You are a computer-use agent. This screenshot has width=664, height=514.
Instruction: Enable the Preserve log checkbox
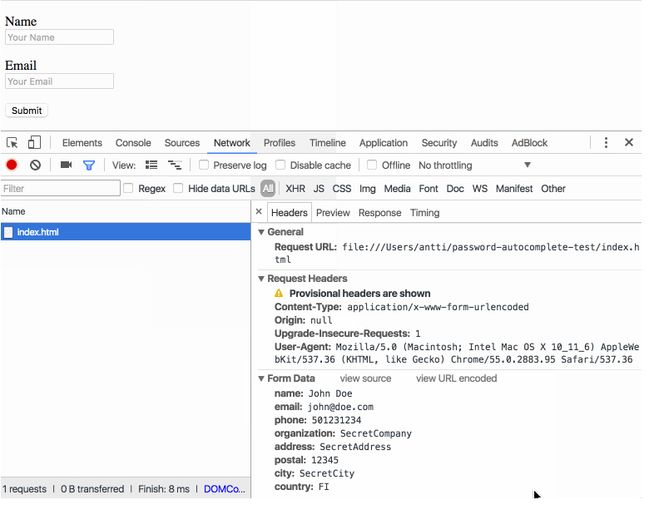coord(204,165)
